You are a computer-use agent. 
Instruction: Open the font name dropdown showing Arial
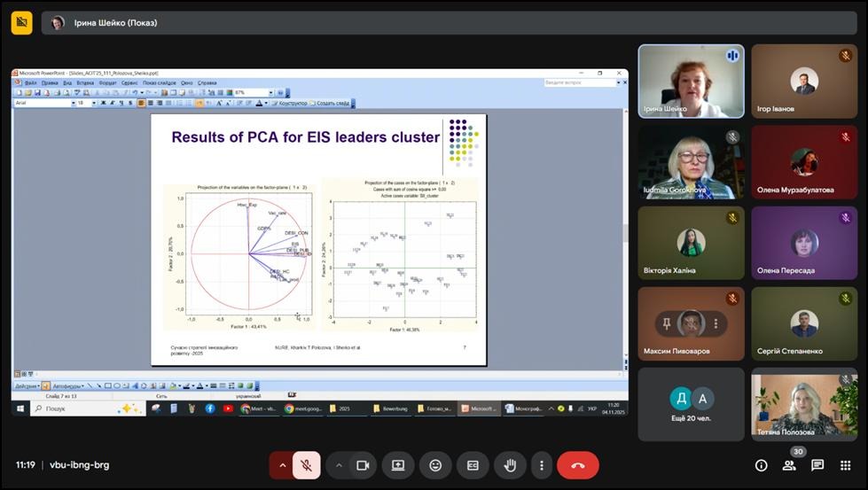coord(43,103)
